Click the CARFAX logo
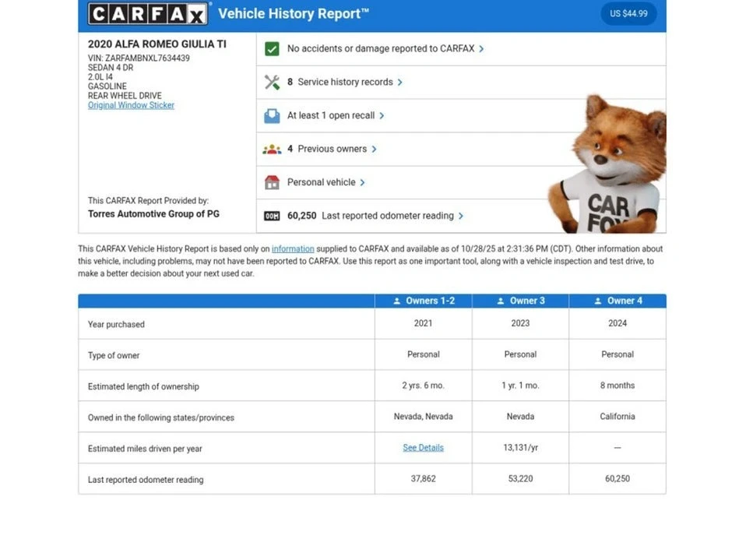 [148, 14]
